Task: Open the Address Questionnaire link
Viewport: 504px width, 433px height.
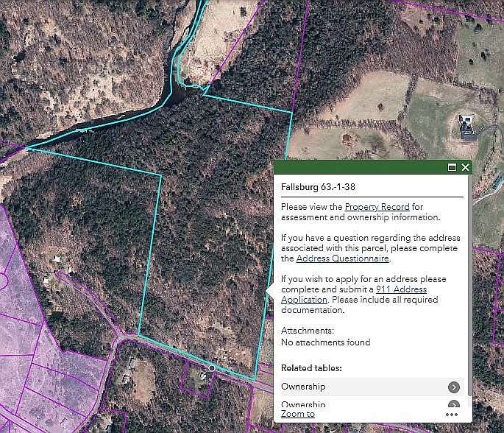Action: 342,258
